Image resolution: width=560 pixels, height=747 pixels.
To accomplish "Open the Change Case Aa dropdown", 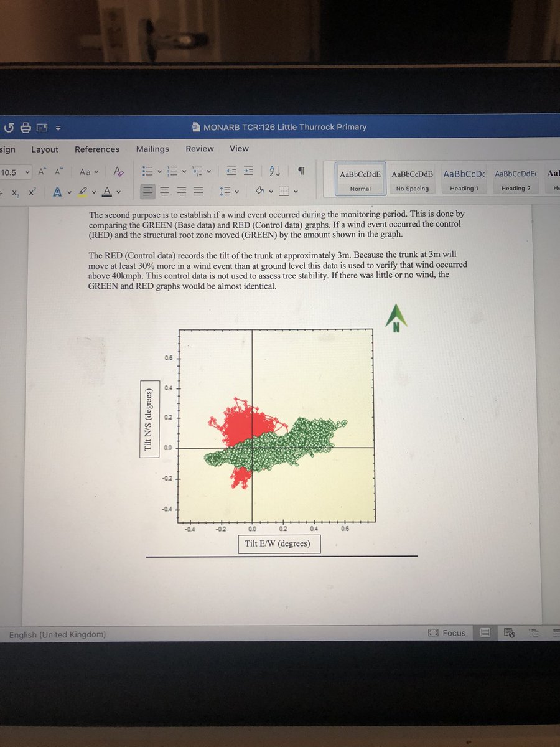I will 88,172.
